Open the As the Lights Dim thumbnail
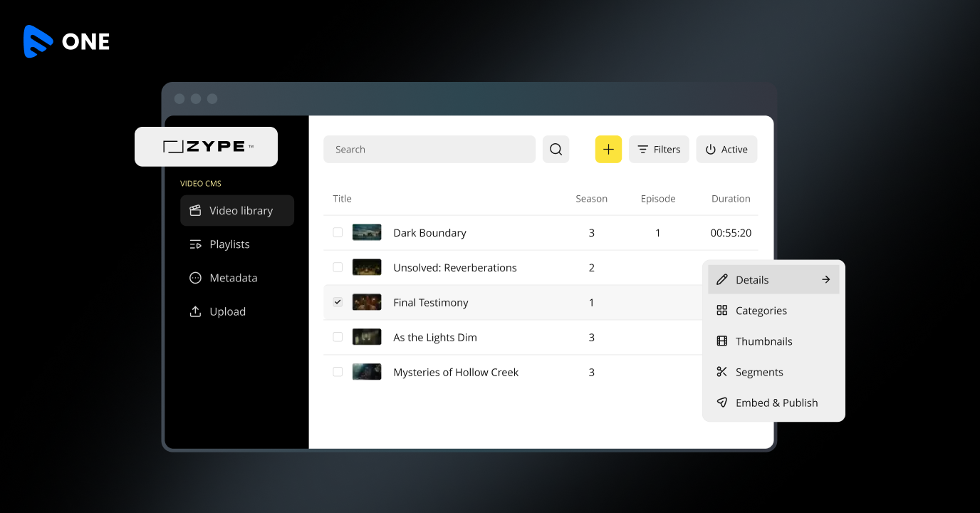980x513 pixels. click(367, 337)
